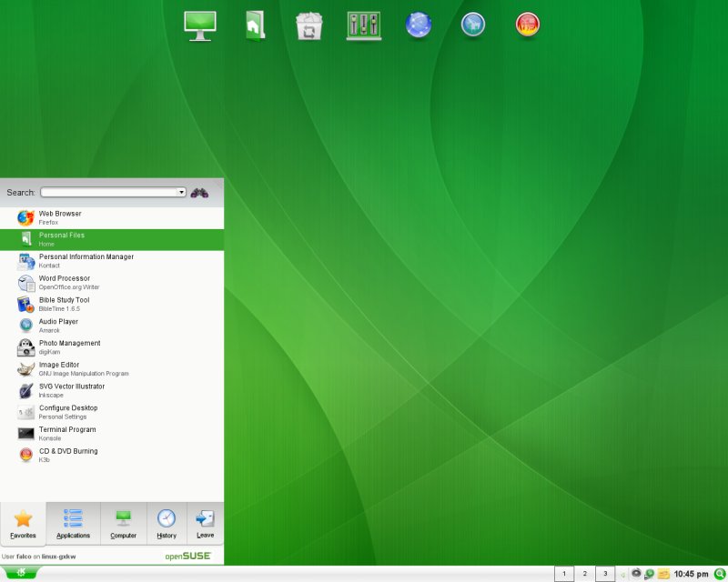This screenshot has width=728, height=582.
Task: Click the digiKam camera icon
Action: point(26,347)
